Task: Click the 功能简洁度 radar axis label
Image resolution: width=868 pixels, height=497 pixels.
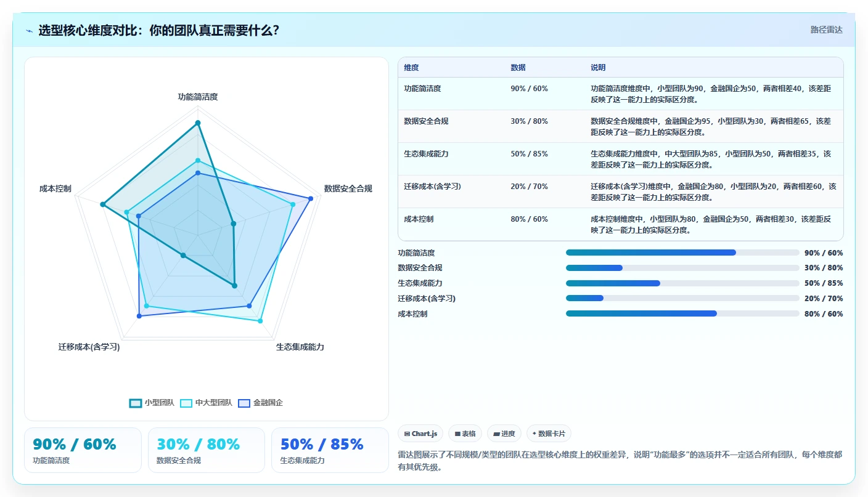Action: coord(198,97)
